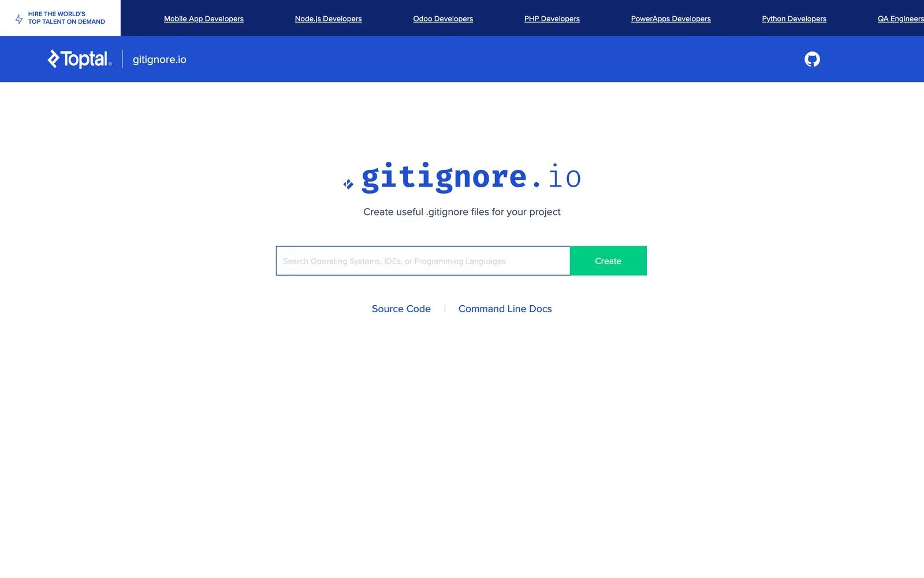Go to Node.js Developers page

click(x=328, y=18)
